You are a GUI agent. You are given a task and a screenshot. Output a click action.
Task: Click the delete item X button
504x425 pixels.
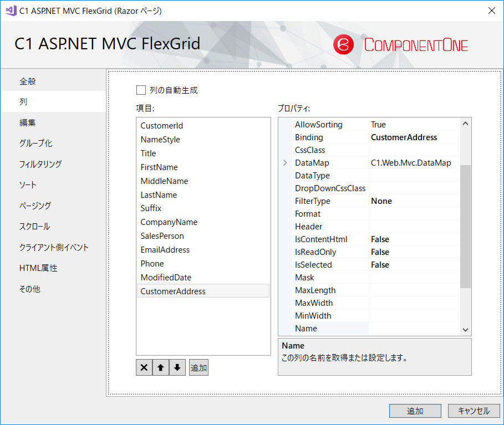(x=144, y=367)
